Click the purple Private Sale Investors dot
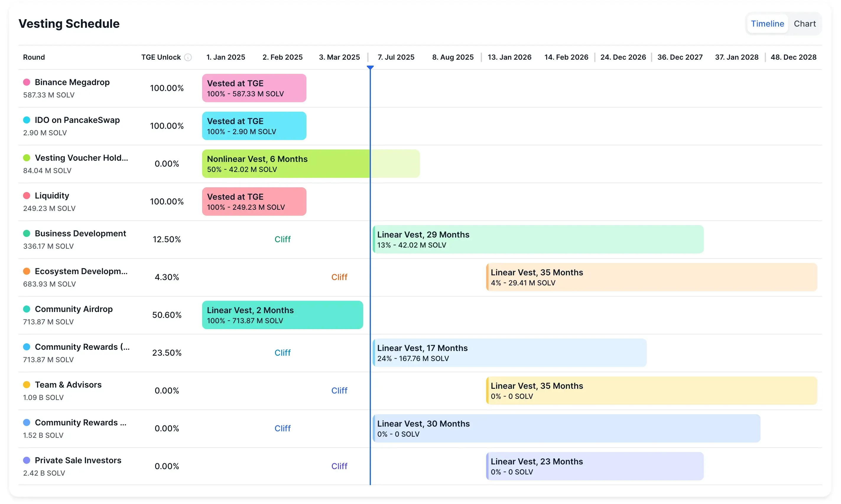This screenshot has width=841, height=504. 27,460
